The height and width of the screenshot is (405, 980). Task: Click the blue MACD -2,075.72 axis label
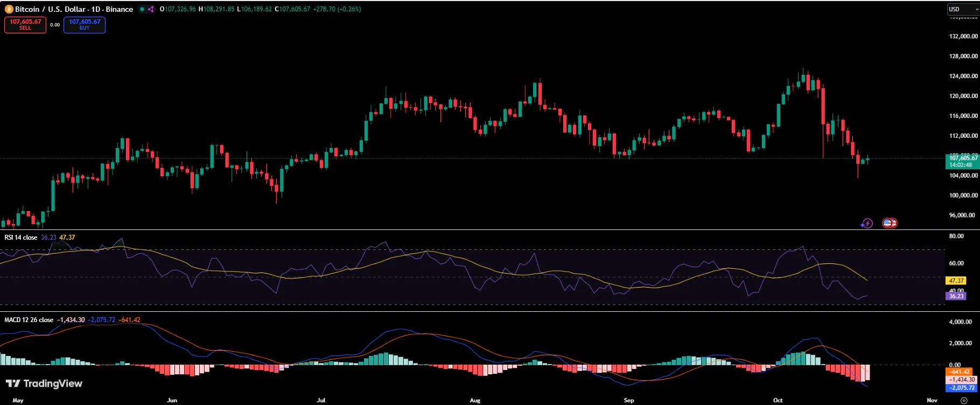coord(961,388)
